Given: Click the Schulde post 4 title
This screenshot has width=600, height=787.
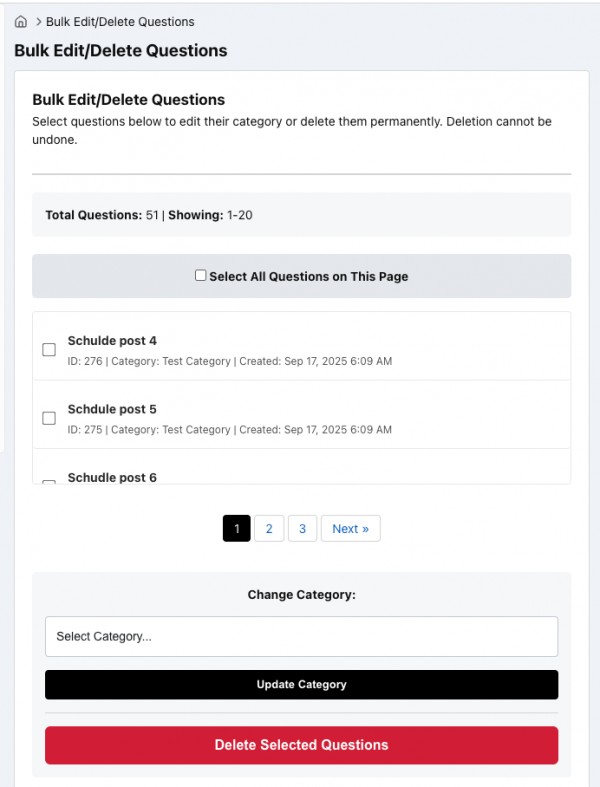Looking at the screenshot, I should click(112, 341).
